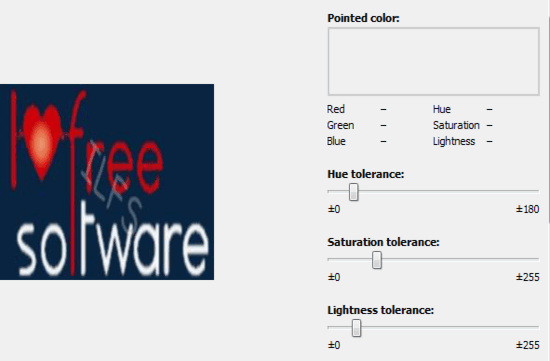Set Saturation tolerance to the ±0 end

tap(329, 260)
